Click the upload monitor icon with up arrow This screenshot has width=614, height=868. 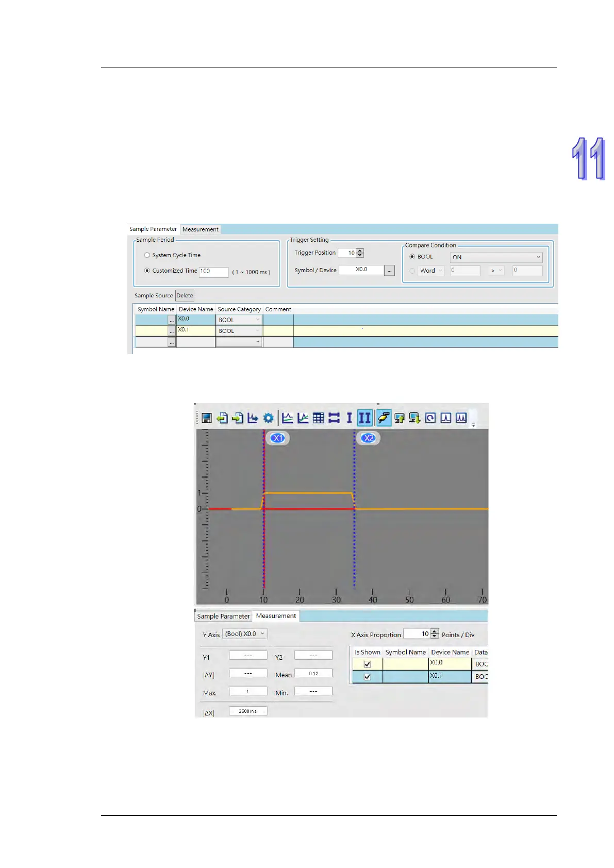coord(400,418)
